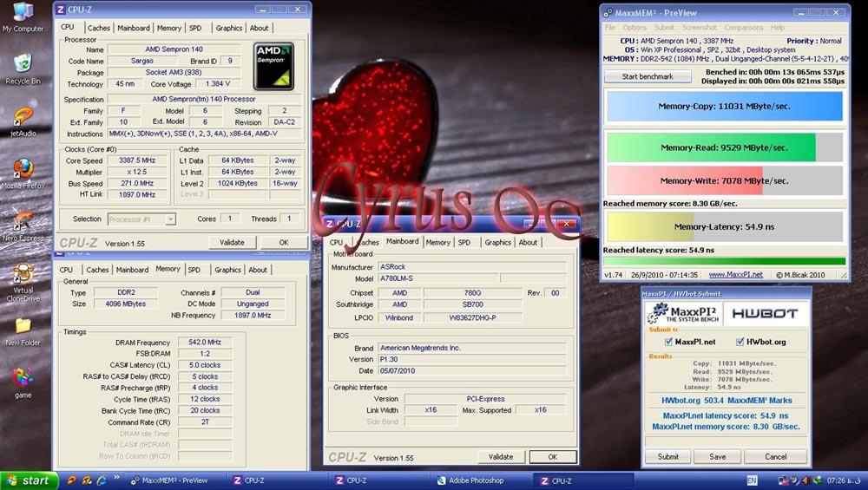Click the CPU-Z title bar icon of the top window

pyautogui.click(x=61, y=10)
